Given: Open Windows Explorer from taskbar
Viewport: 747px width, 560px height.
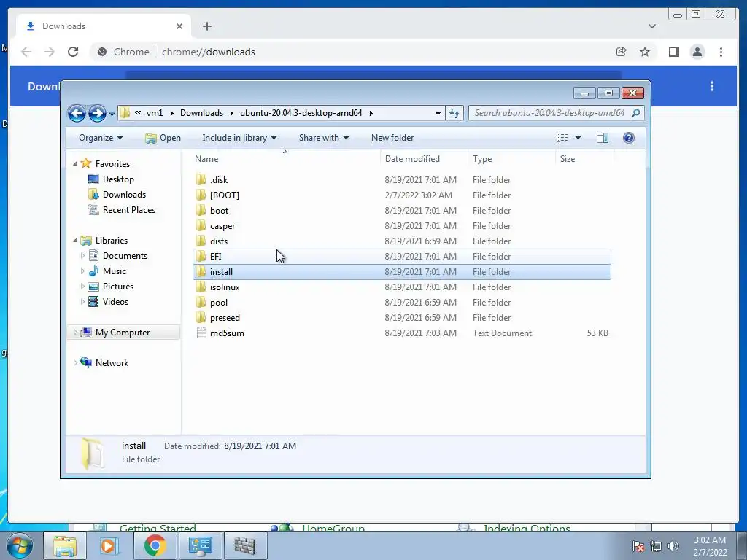Looking at the screenshot, I should pos(65,545).
